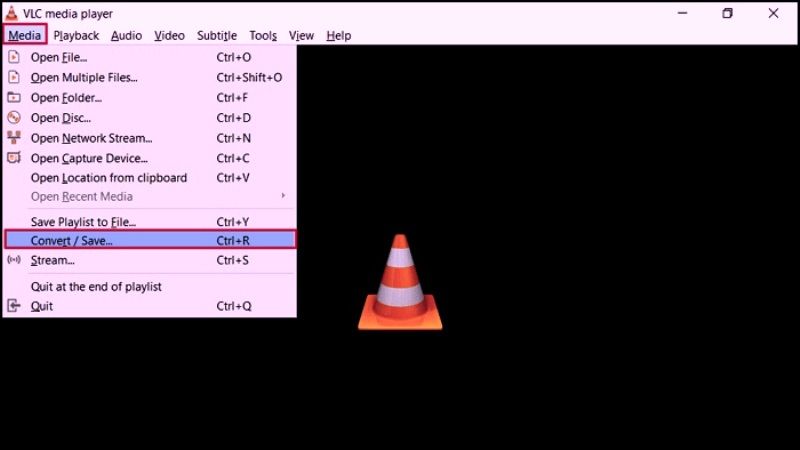Open the View menu

pyautogui.click(x=301, y=35)
